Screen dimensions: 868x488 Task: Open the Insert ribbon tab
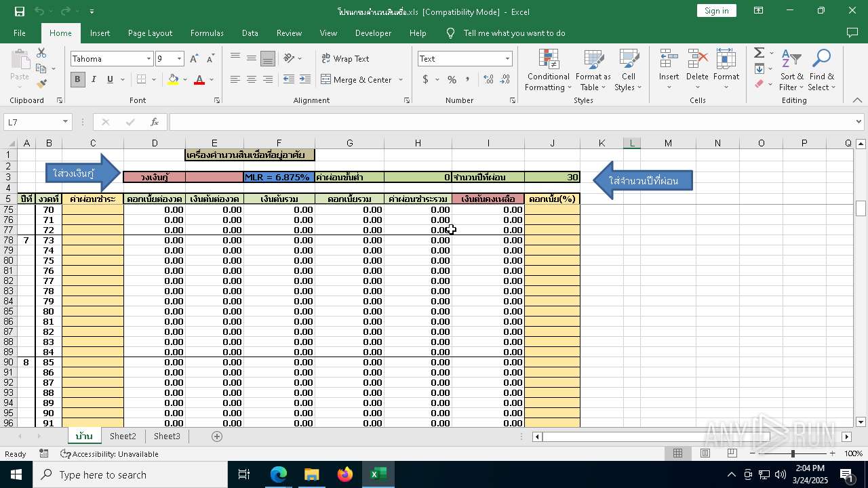(100, 33)
